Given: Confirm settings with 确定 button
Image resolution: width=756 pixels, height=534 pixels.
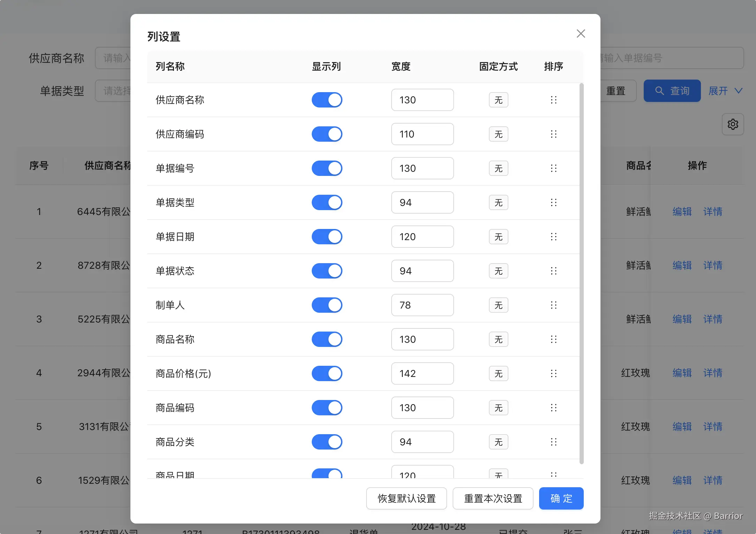Looking at the screenshot, I should [561, 498].
